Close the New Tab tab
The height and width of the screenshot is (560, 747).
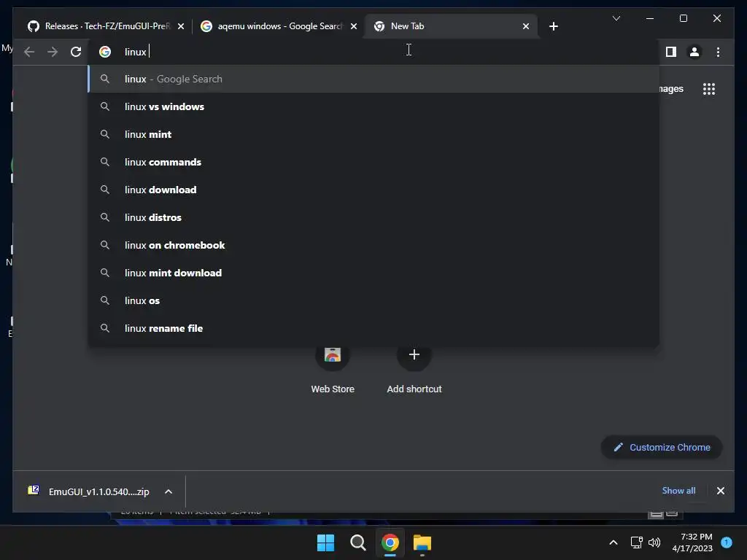[525, 26]
